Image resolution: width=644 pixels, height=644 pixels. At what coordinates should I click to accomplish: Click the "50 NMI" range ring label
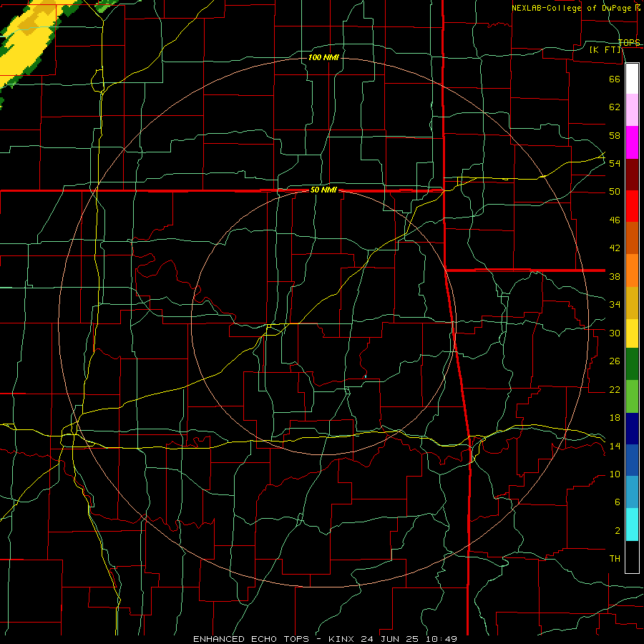click(323, 190)
